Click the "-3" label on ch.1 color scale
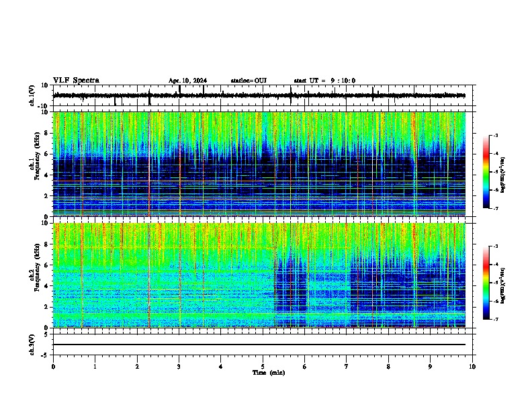 click(495, 136)
